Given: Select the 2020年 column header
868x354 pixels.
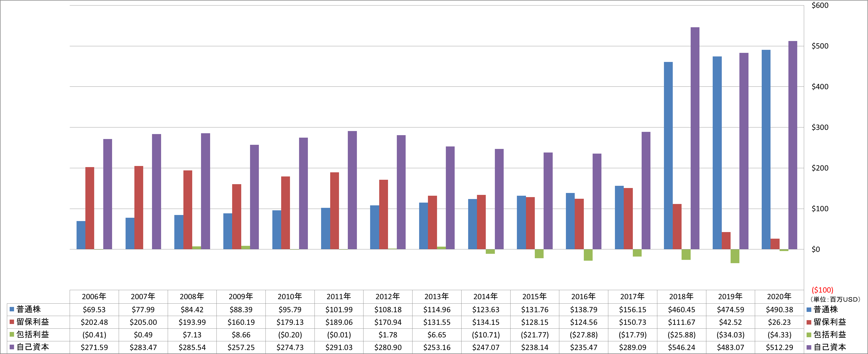Looking at the screenshot, I should 779,297.
